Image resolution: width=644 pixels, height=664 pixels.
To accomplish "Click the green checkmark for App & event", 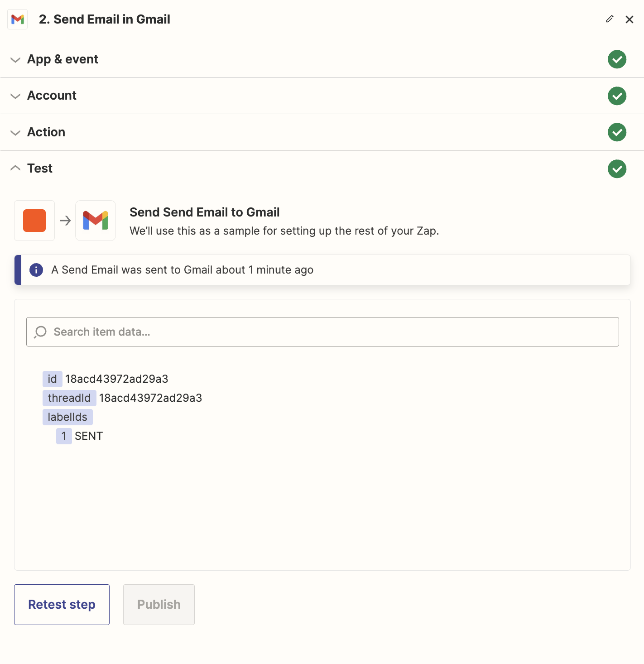I will (x=617, y=59).
